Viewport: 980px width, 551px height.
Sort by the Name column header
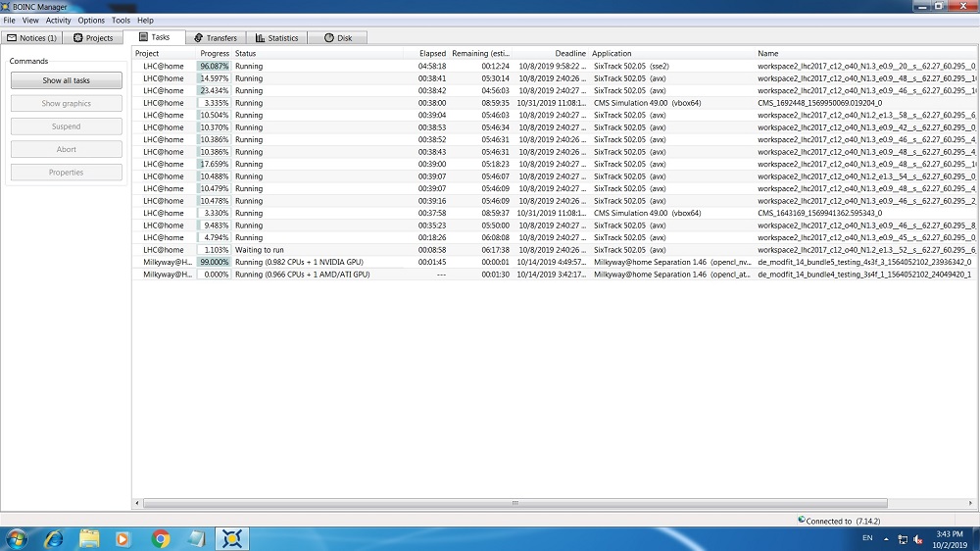(x=867, y=54)
